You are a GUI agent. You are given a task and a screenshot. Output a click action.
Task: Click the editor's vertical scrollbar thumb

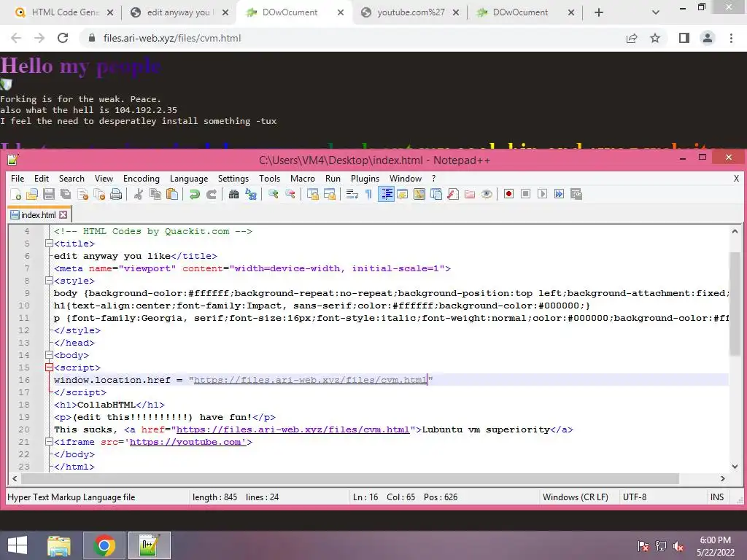pyautogui.click(x=735, y=304)
